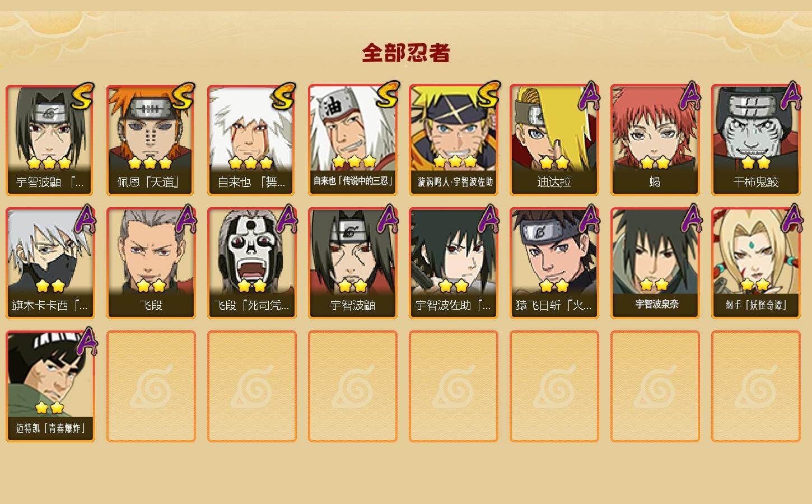Click the empty slot next to 迈特凯
The image size is (812, 504).
151,386
